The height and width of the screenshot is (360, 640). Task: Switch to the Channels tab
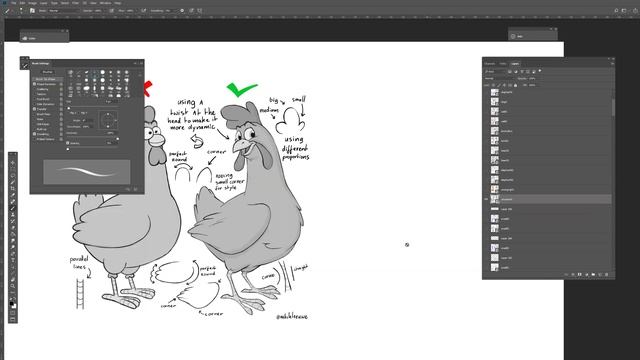point(489,64)
